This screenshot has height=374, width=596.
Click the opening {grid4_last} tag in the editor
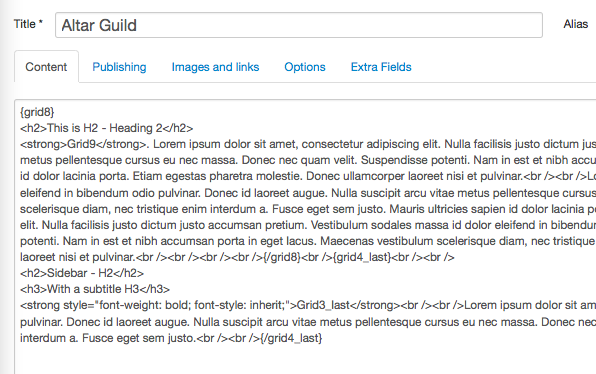(362, 257)
